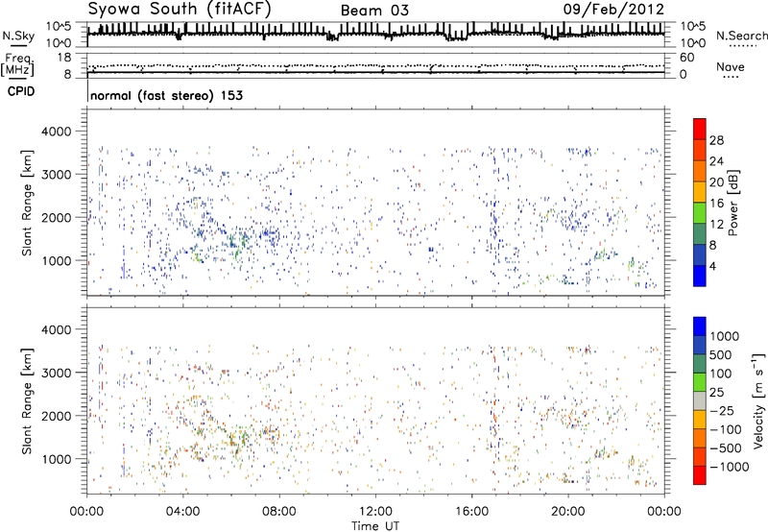
Task: Click 'Slant Range [km]' label of power panel
Action: point(27,203)
